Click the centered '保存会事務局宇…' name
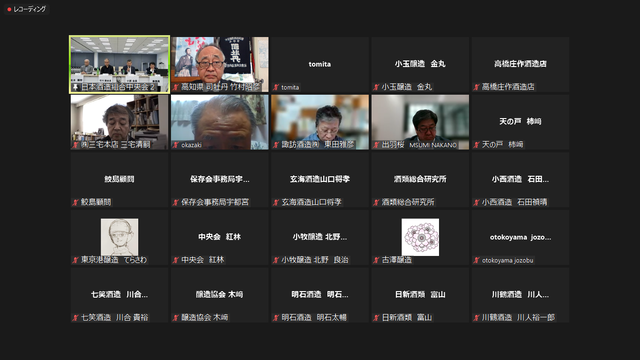The width and height of the screenshot is (640, 360). (220, 179)
